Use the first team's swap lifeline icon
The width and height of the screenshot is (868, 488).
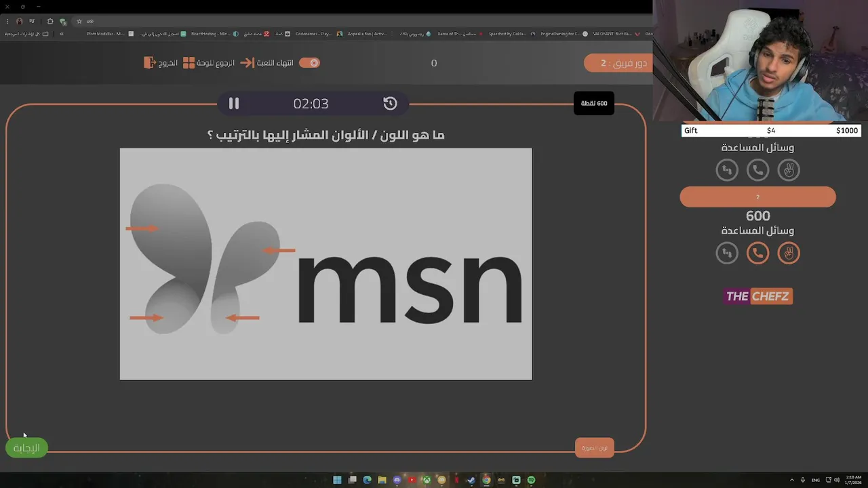(727, 170)
